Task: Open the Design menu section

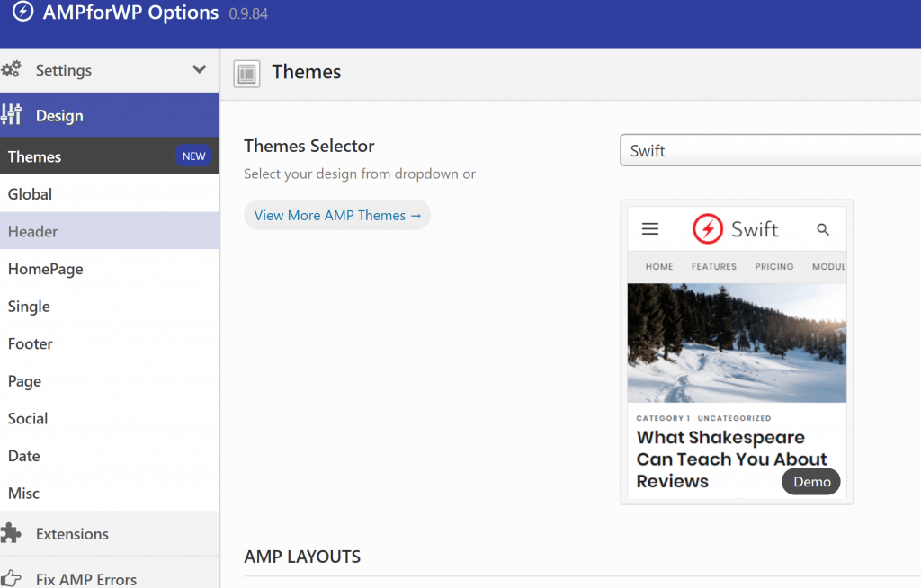Action: pyautogui.click(x=110, y=115)
